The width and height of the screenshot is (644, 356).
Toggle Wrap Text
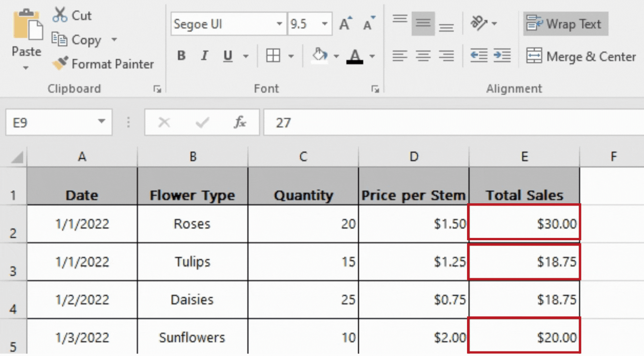(566, 24)
